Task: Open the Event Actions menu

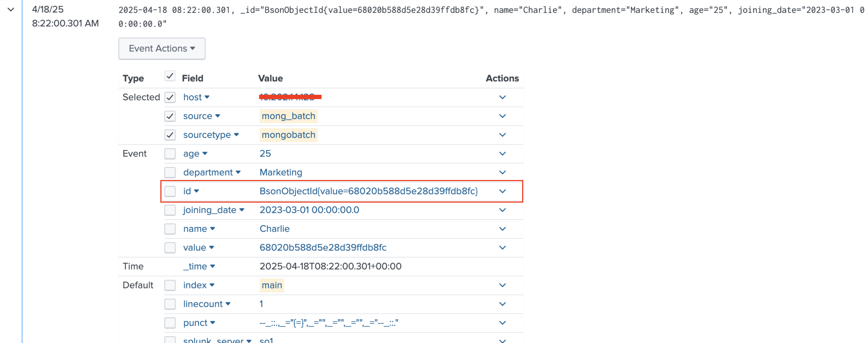Action: pos(161,48)
